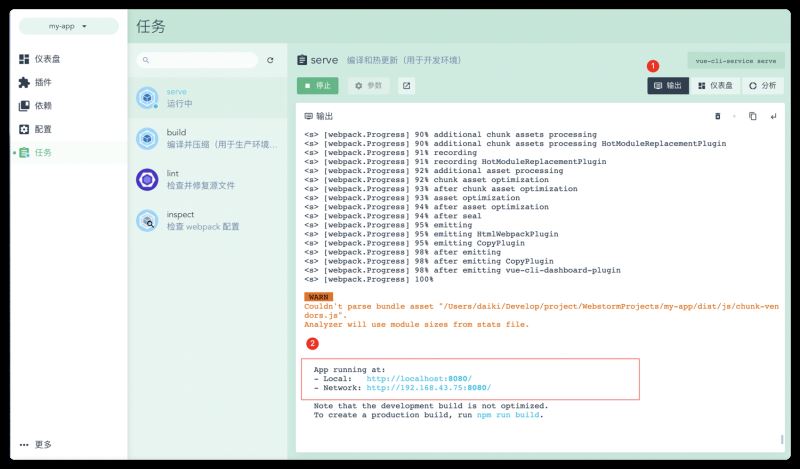The image size is (800, 469).
Task: Click the orange WARN badge
Action: pyautogui.click(x=318, y=297)
